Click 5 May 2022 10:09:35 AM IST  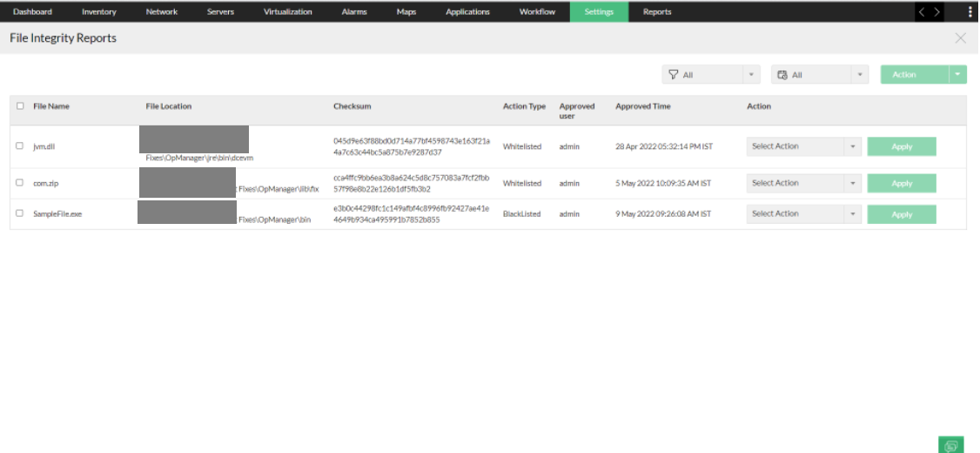click(663, 183)
